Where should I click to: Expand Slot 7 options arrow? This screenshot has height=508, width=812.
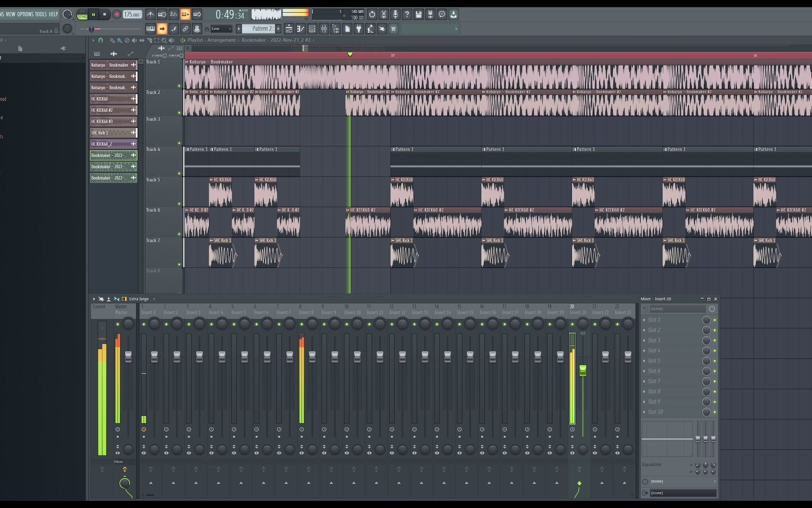coord(644,381)
